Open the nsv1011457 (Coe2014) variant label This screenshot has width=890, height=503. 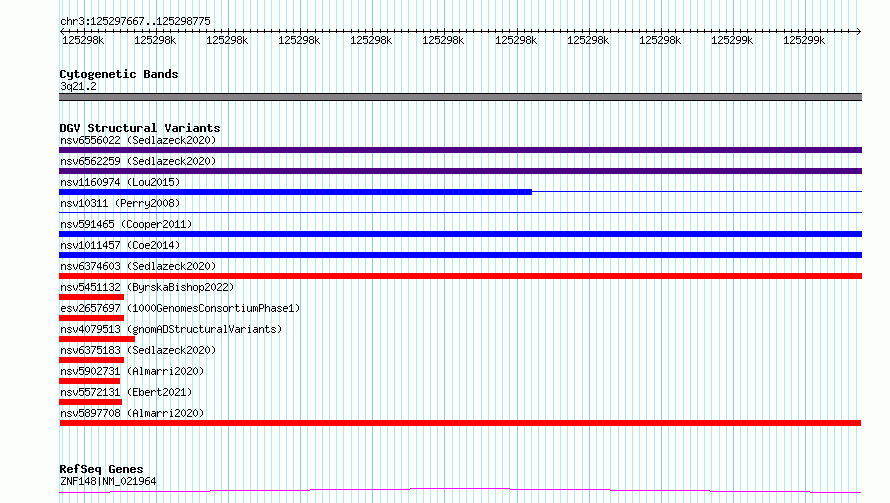[120, 245]
